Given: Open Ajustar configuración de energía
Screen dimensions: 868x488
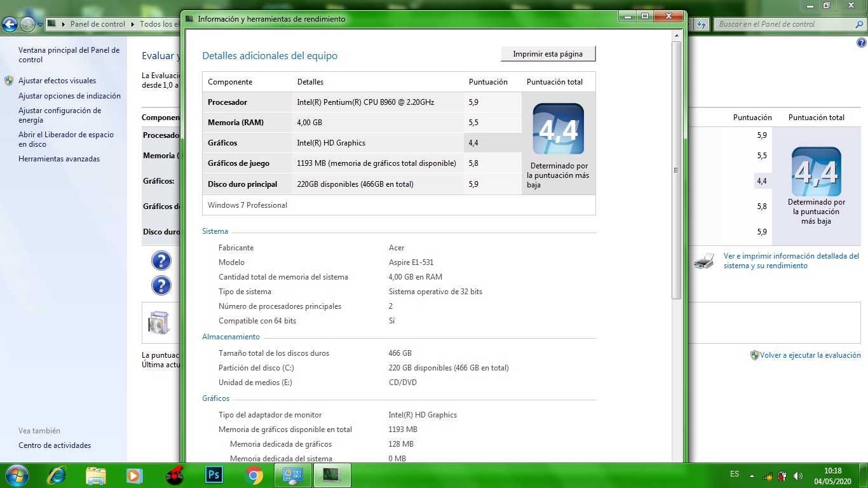Looking at the screenshot, I should click(x=60, y=115).
